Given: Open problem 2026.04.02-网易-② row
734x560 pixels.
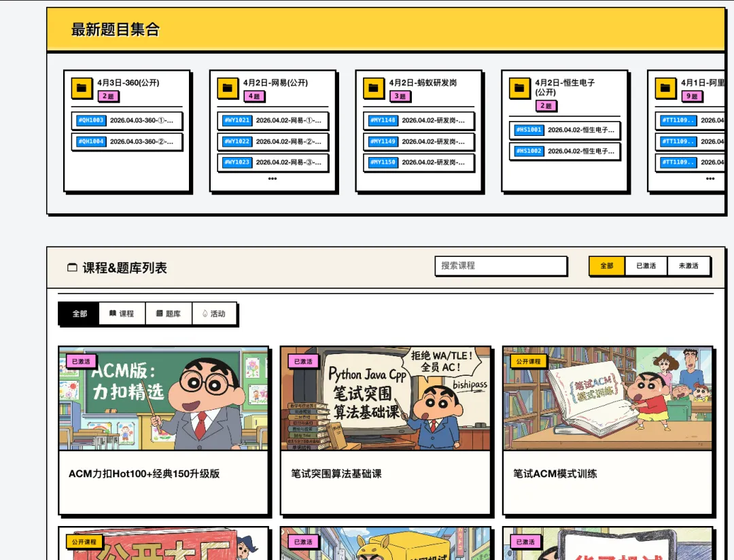Looking at the screenshot, I should coord(273,141).
